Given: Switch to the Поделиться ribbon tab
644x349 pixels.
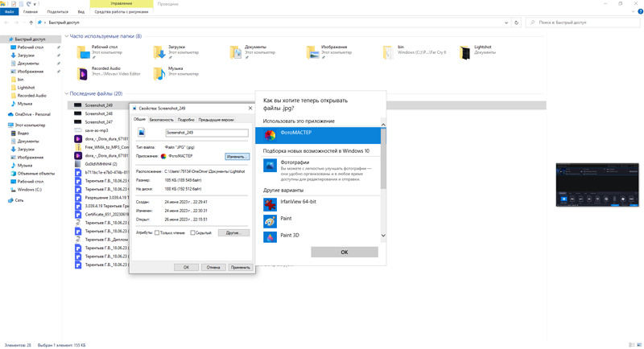Looking at the screenshot, I should (57, 11).
